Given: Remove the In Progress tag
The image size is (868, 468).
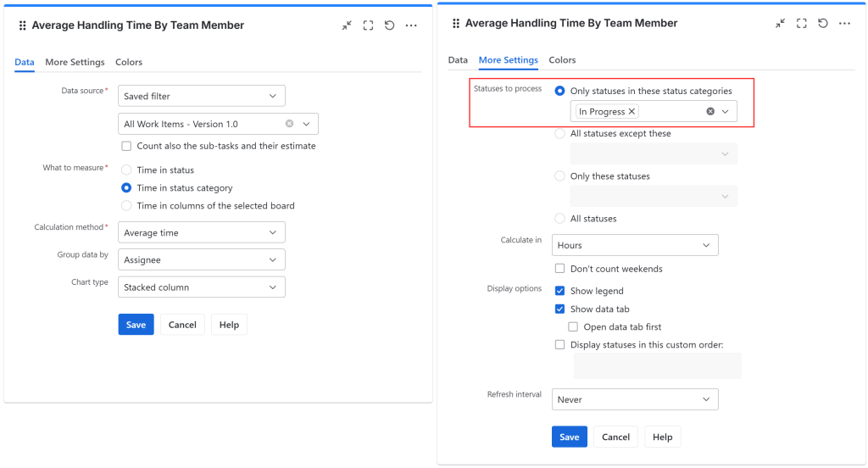Looking at the screenshot, I should click(x=632, y=112).
